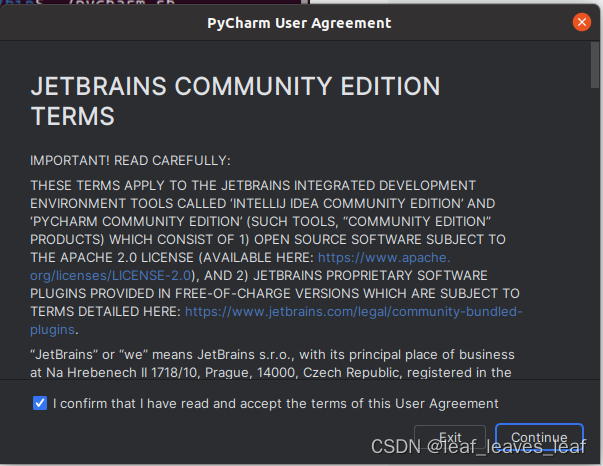This screenshot has height=466, width=603.
Task: Close the PyCharm User Agreement dialog
Action: tap(581, 22)
